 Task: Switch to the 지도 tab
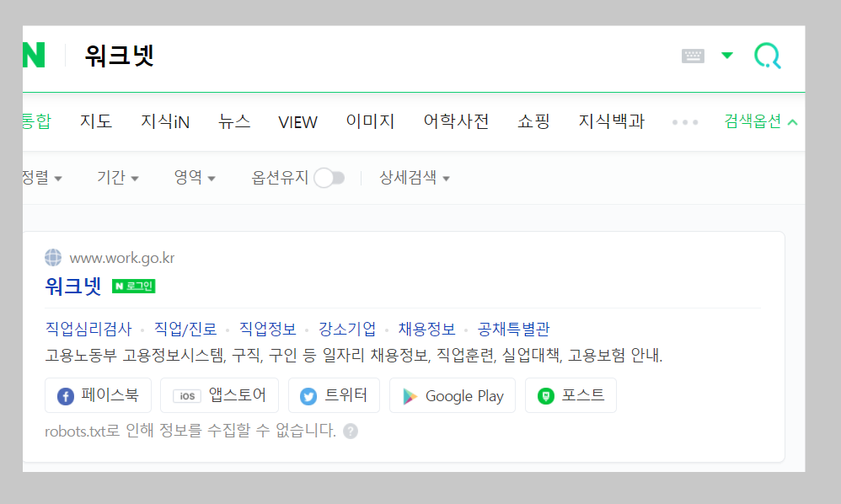tap(96, 121)
